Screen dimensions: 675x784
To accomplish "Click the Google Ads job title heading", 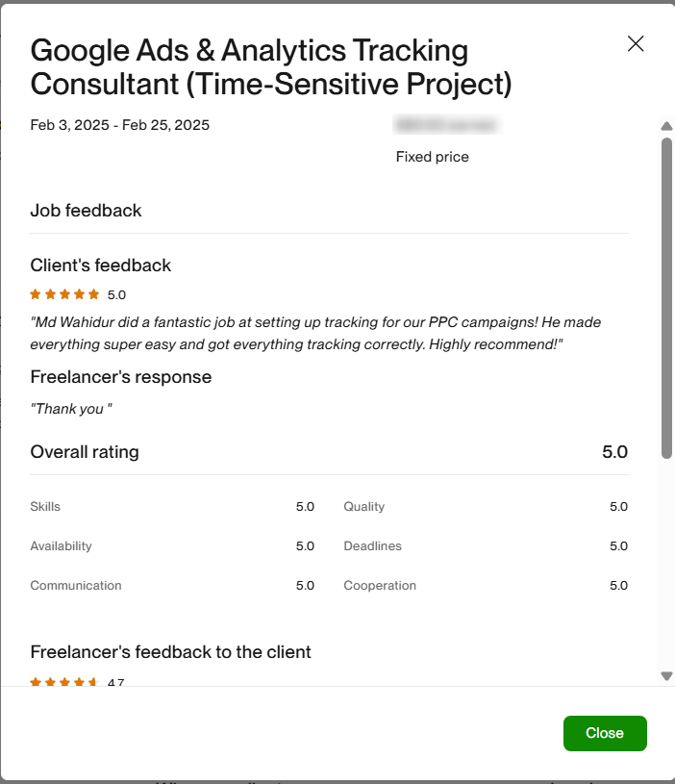I will (270, 66).
